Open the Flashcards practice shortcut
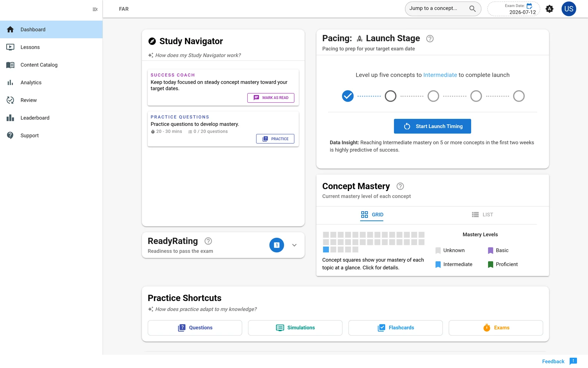Image resolution: width=588 pixels, height=368 pixels. (x=395, y=328)
